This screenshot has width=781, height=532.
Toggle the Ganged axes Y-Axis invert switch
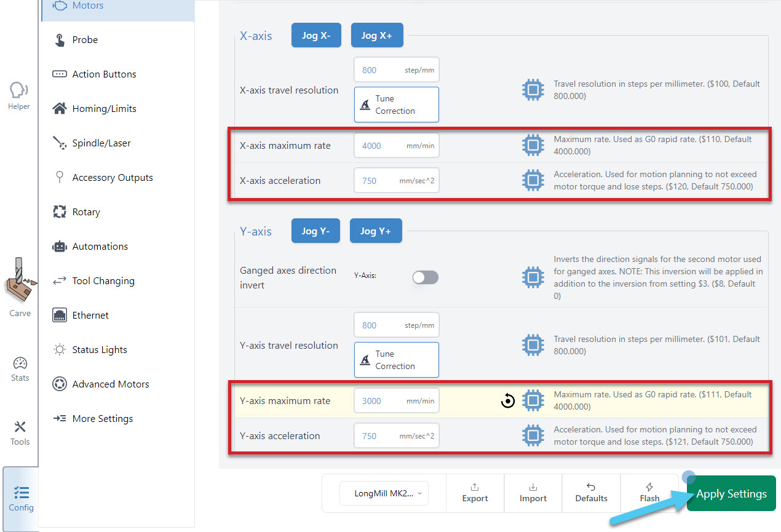tap(425, 277)
